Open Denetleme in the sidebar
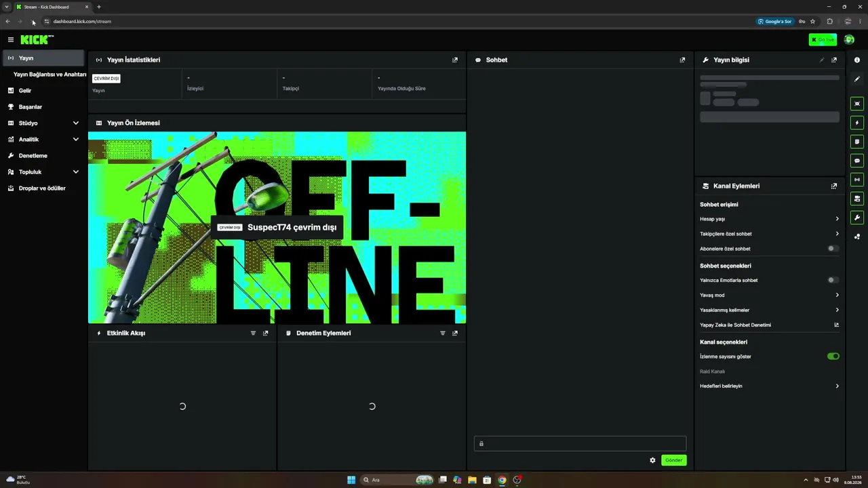Viewport: 868px width, 488px height. (x=43, y=155)
